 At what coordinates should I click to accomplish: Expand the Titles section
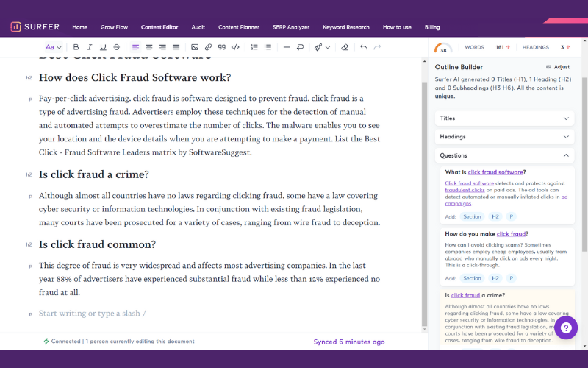click(x=504, y=118)
